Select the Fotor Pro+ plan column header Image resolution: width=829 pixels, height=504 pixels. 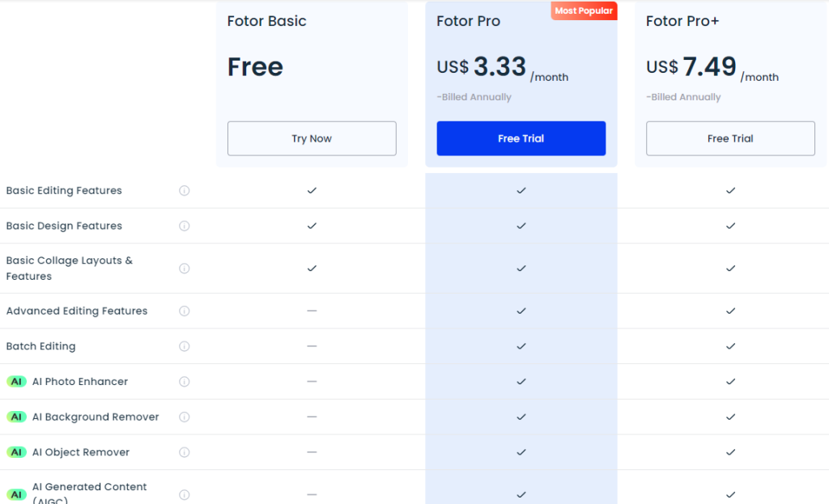pyautogui.click(x=681, y=21)
